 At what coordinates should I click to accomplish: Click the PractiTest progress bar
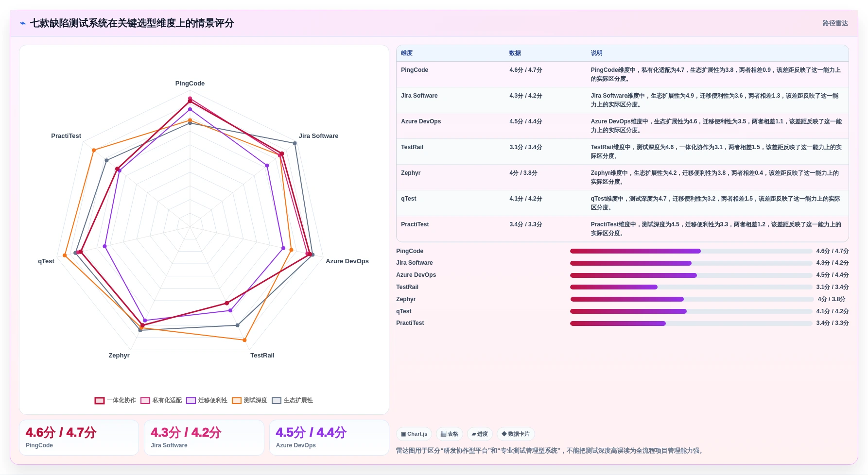click(691, 323)
